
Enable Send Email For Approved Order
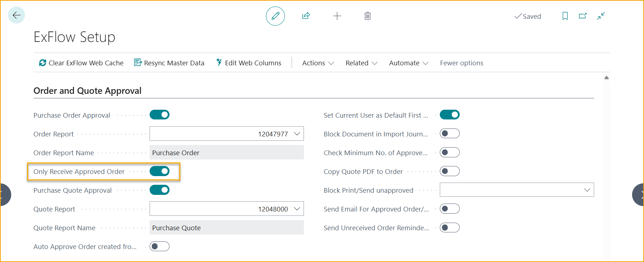(x=450, y=209)
